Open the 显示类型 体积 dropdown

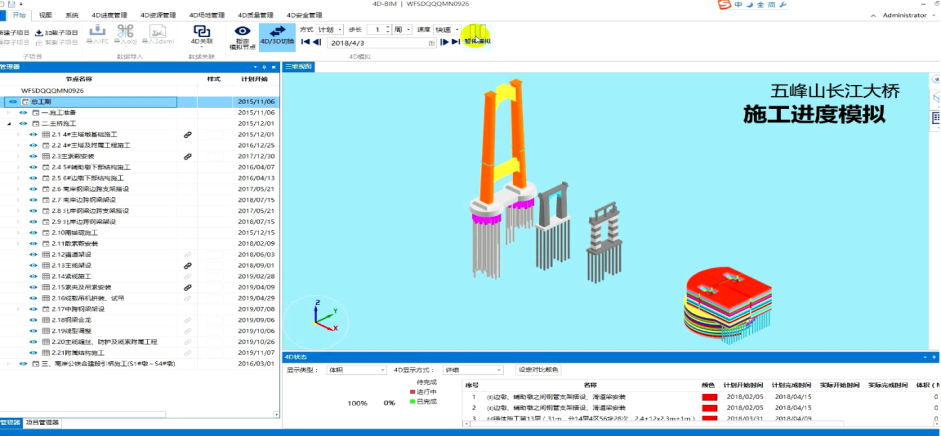click(x=356, y=370)
